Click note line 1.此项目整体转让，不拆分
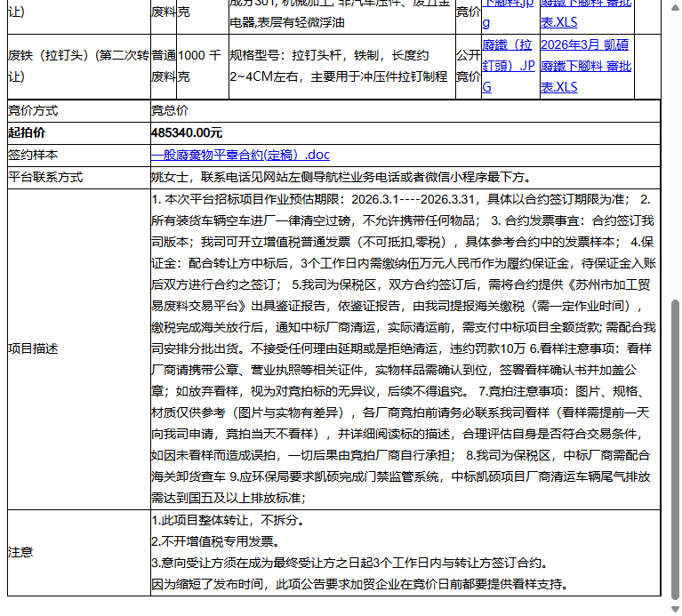 click(x=228, y=520)
